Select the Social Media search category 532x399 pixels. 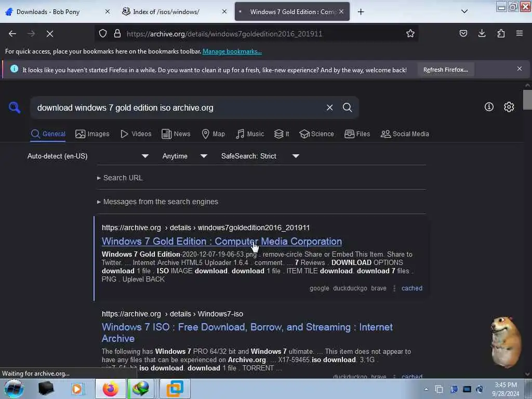405,134
